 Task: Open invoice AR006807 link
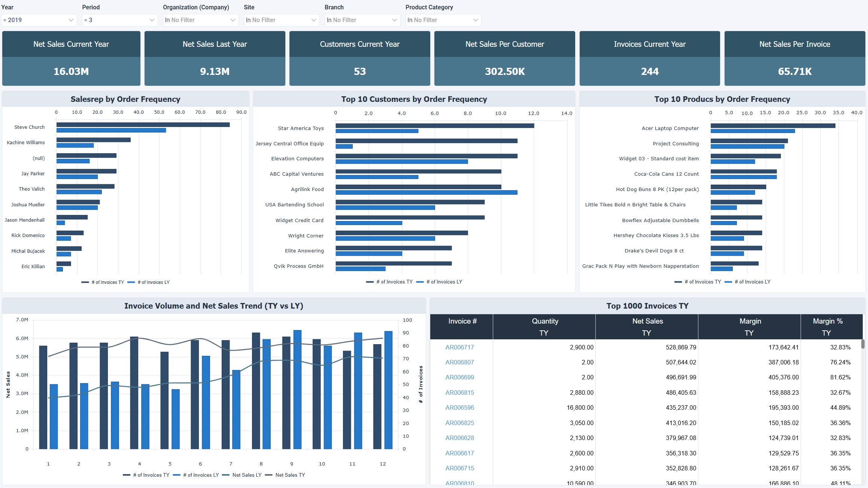[459, 362]
